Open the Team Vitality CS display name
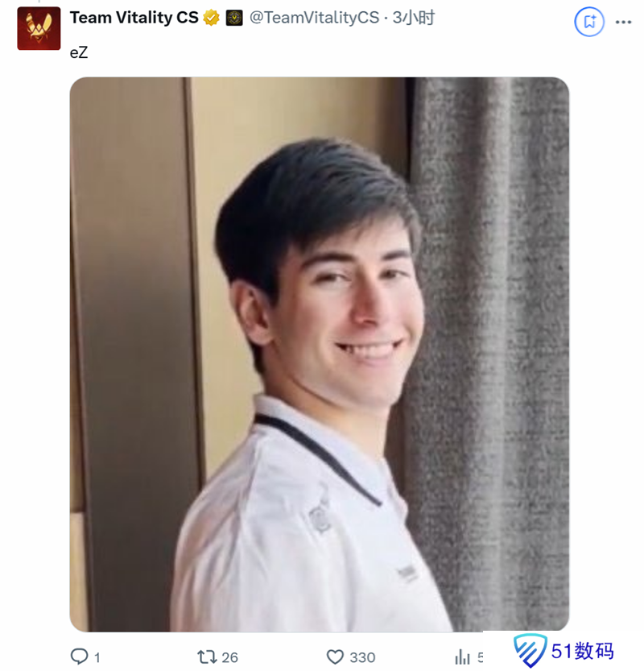The width and height of the screenshot is (644, 671). (134, 18)
